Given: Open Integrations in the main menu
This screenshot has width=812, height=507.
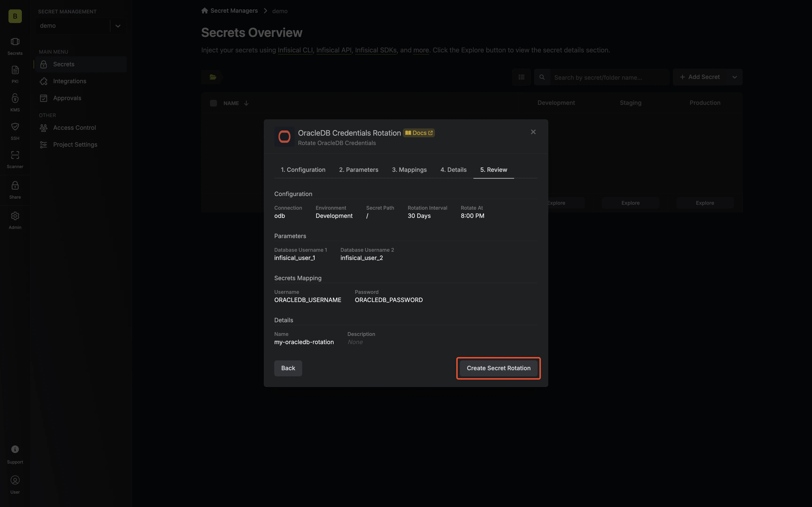Looking at the screenshot, I should [x=81, y=81].
